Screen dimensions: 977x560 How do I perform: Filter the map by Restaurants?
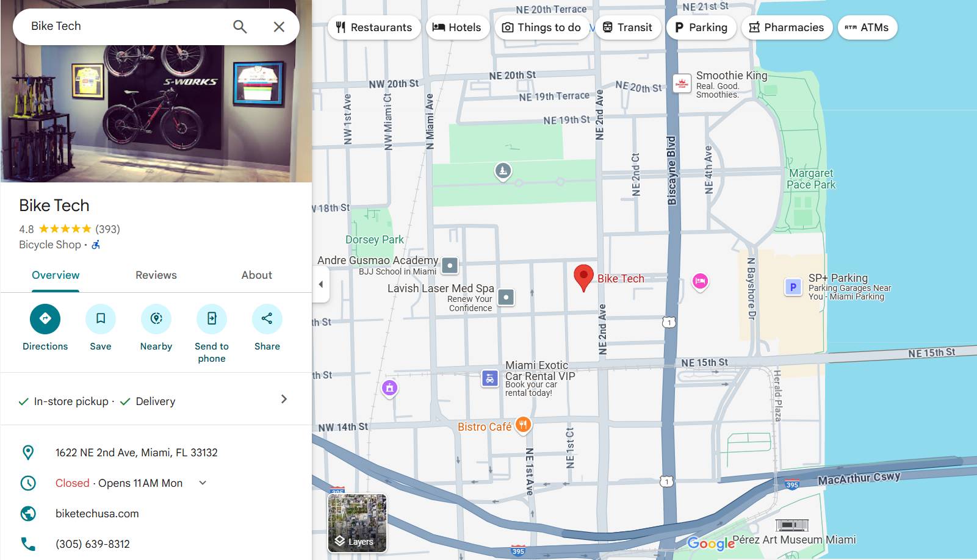pos(374,27)
